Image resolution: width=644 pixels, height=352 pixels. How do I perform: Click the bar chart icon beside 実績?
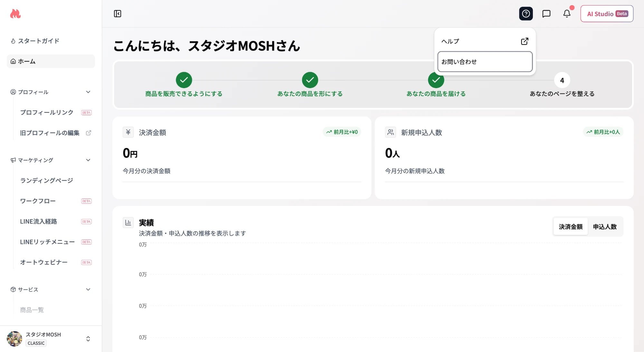point(128,223)
